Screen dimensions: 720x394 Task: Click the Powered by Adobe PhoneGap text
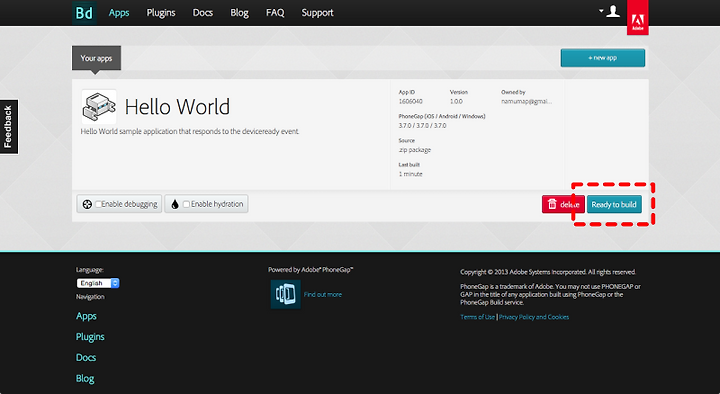tap(311, 270)
